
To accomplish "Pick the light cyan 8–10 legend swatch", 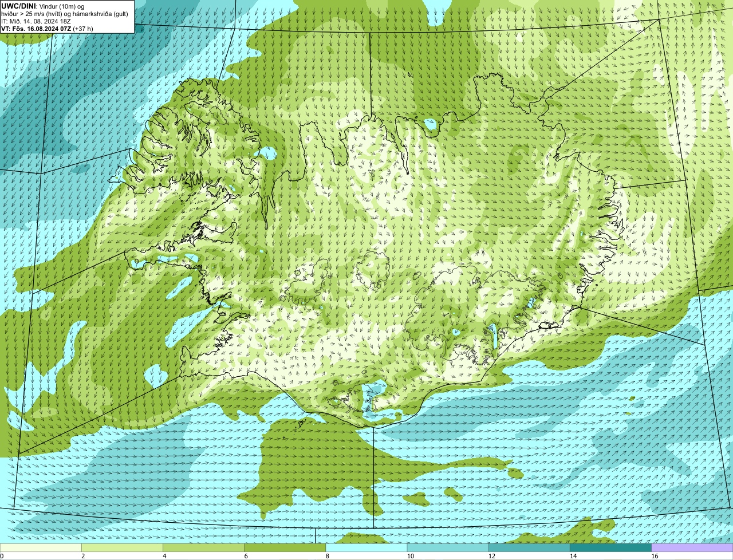I will point(366,548).
